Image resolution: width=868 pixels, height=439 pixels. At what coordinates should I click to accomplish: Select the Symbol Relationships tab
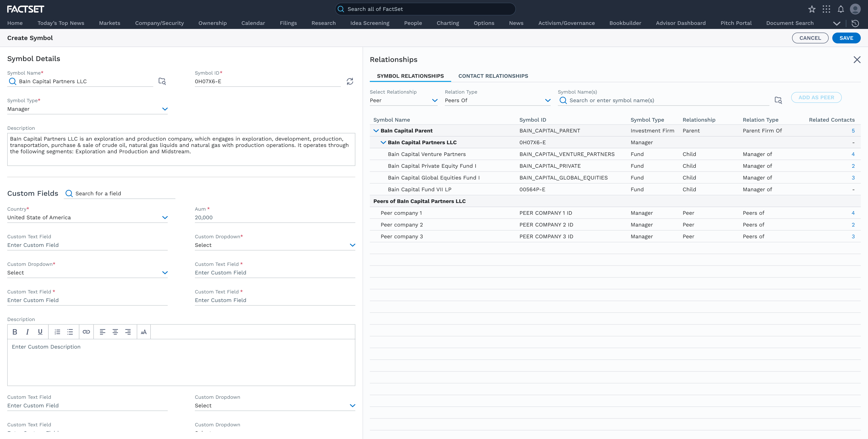point(410,76)
